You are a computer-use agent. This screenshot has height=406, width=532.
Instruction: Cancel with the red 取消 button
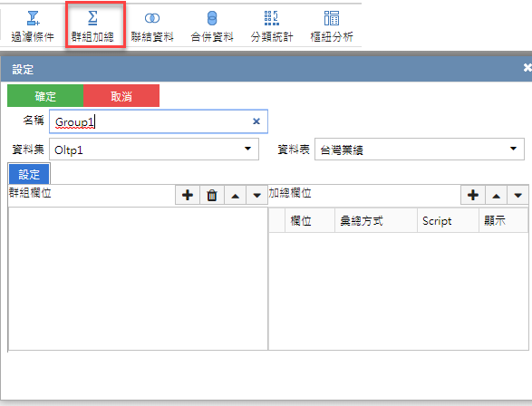(x=121, y=96)
